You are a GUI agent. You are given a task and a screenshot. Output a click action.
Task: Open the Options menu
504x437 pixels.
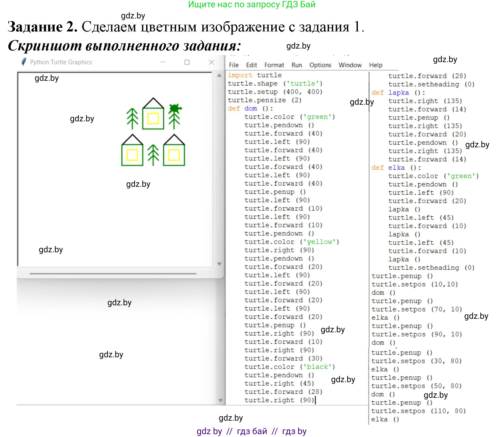point(320,65)
